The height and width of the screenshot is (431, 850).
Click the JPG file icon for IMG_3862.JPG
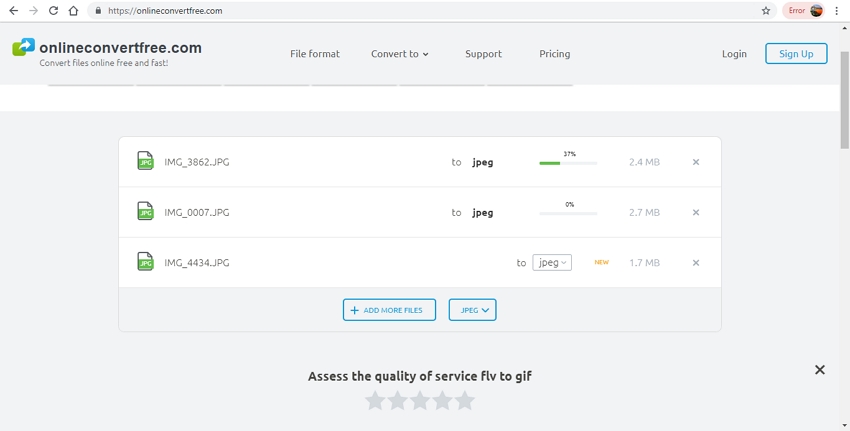click(145, 161)
